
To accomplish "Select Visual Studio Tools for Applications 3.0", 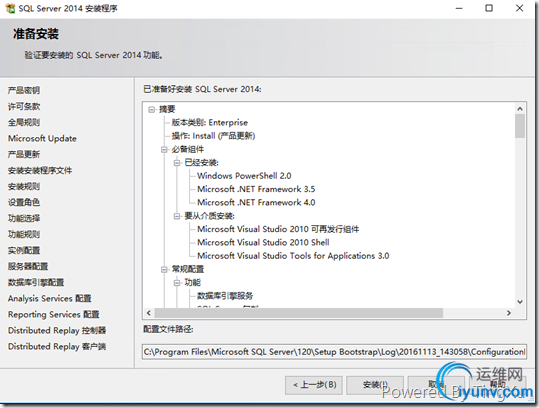I will 293,256.
